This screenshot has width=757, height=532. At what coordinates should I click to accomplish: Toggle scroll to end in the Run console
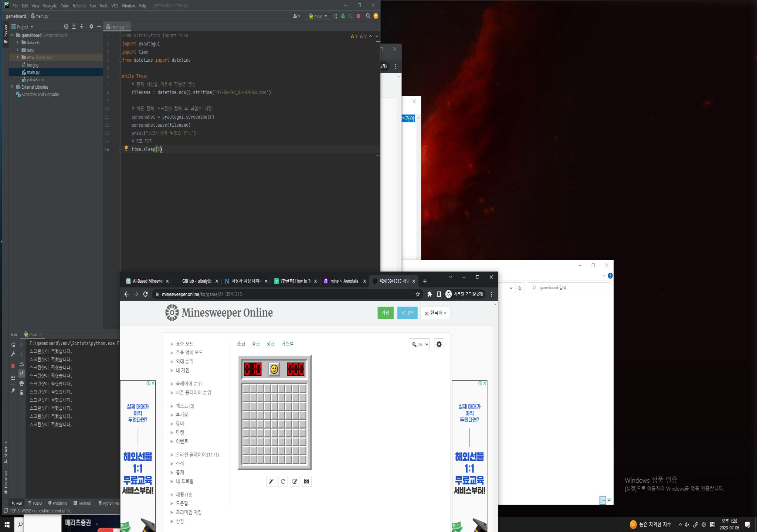tap(21, 374)
